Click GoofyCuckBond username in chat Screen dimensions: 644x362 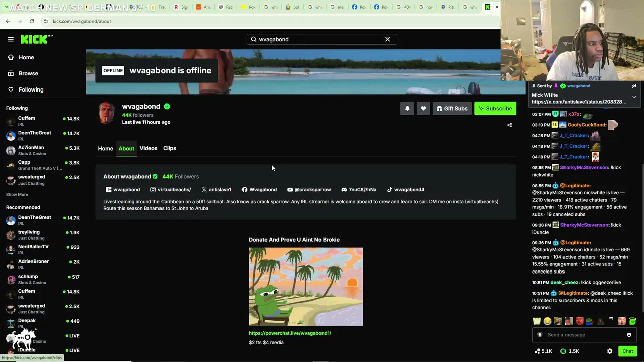586,125
